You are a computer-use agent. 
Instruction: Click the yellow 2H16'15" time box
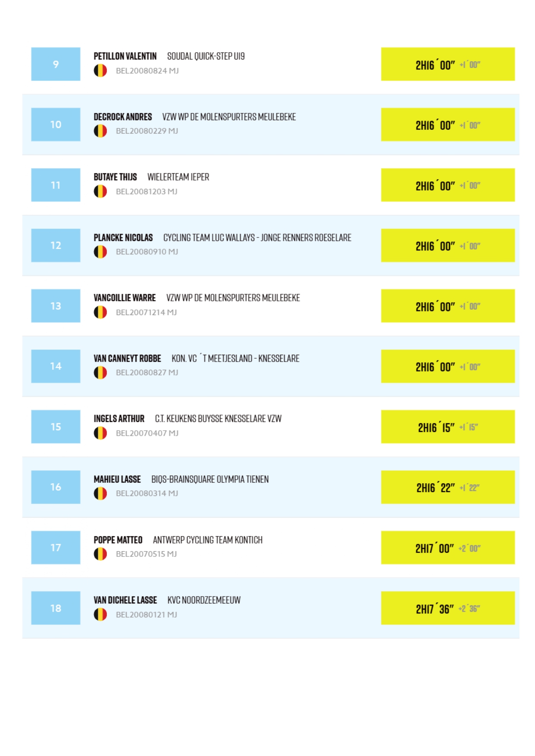click(447, 427)
